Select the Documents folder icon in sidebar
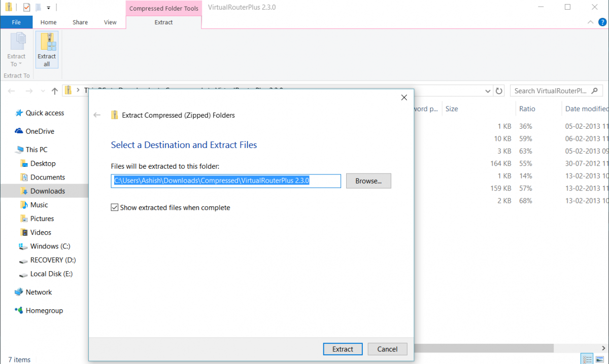Image resolution: width=609 pixels, height=364 pixels. click(24, 177)
